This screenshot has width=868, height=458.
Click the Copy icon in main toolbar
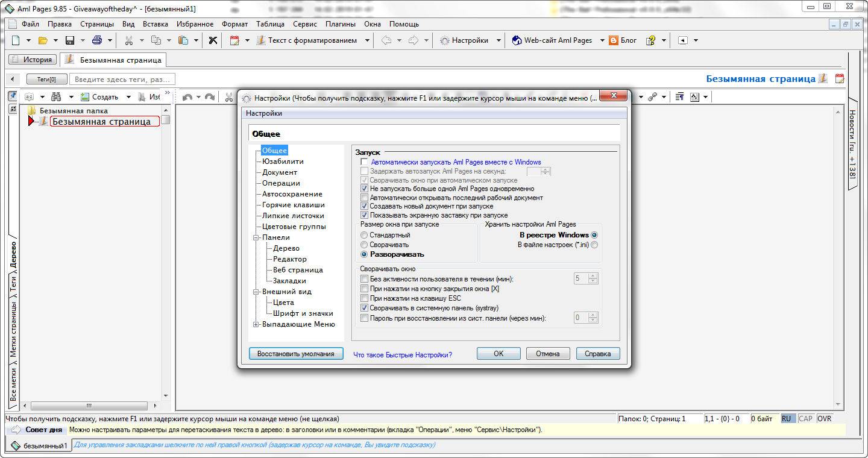[156, 40]
